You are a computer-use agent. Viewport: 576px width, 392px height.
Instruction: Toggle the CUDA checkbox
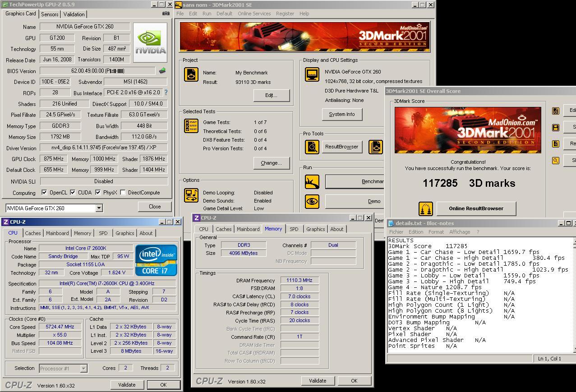click(x=73, y=193)
